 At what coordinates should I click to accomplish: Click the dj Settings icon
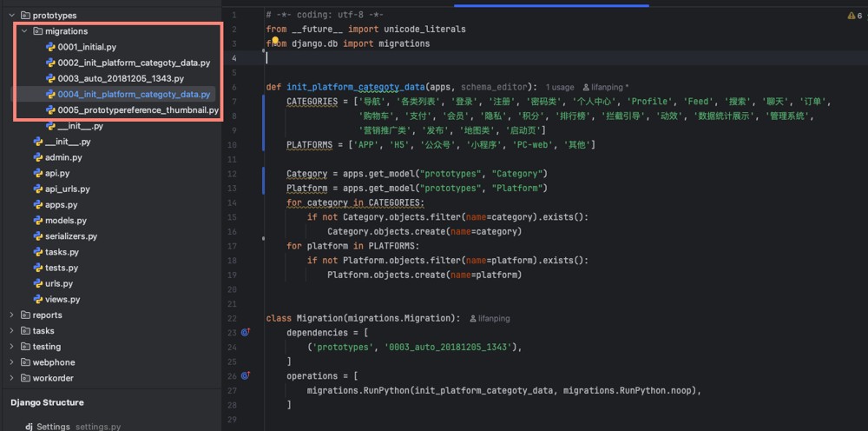pyautogui.click(x=30, y=427)
